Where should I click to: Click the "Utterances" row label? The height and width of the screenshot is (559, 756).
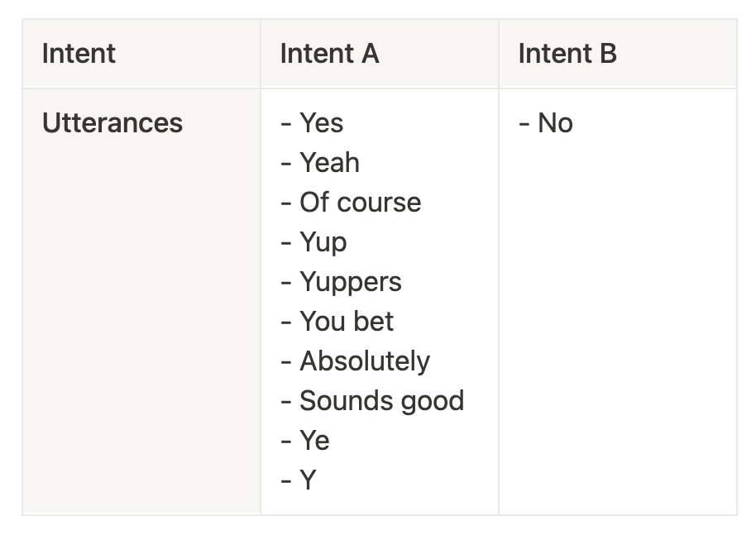(x=112, y=123)
